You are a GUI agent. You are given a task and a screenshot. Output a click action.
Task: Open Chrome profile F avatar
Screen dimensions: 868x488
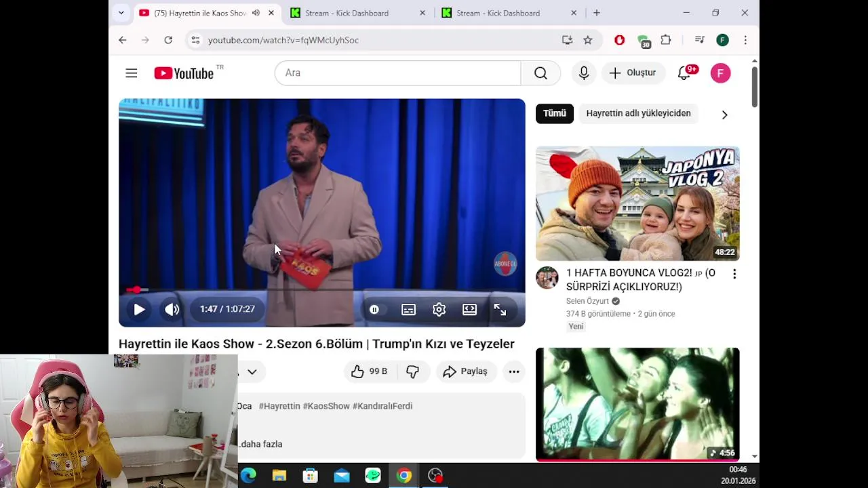pyautogui.click(x=722, y=40)
